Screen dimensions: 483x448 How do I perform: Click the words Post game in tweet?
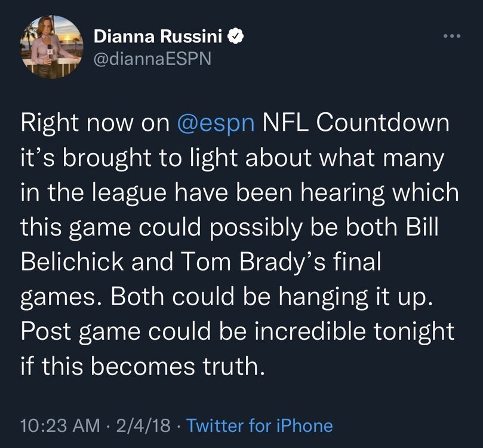tap(76, 332)
